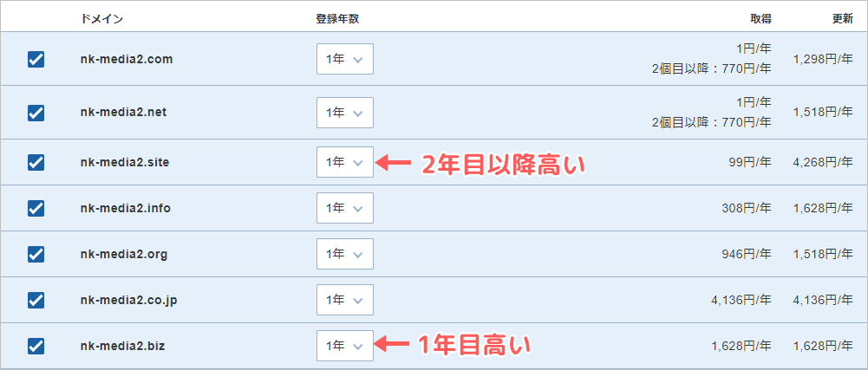Click the nk-media2.com domain name
Image resolution: width=868 pixels, height=370 pixels.
click(126, 59)
